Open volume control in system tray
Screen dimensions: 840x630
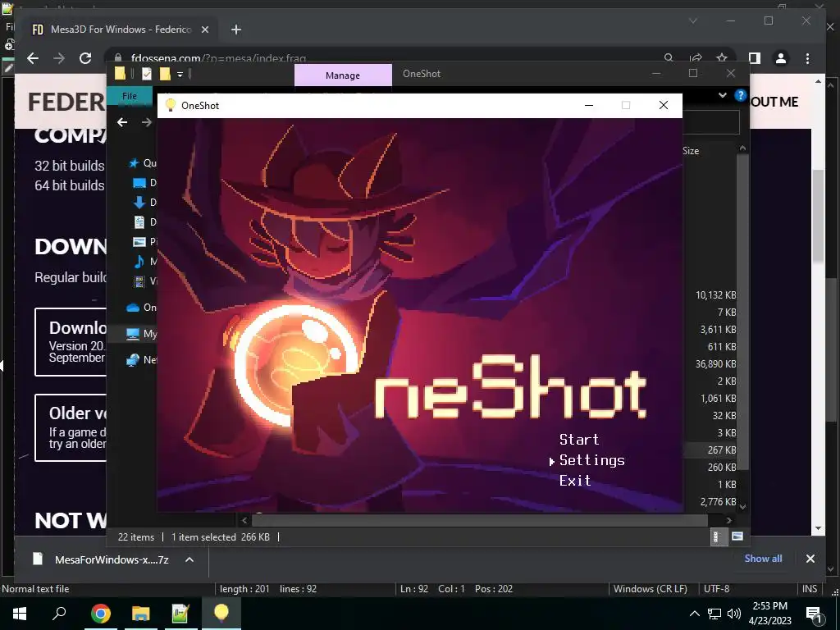coord(734,614)
